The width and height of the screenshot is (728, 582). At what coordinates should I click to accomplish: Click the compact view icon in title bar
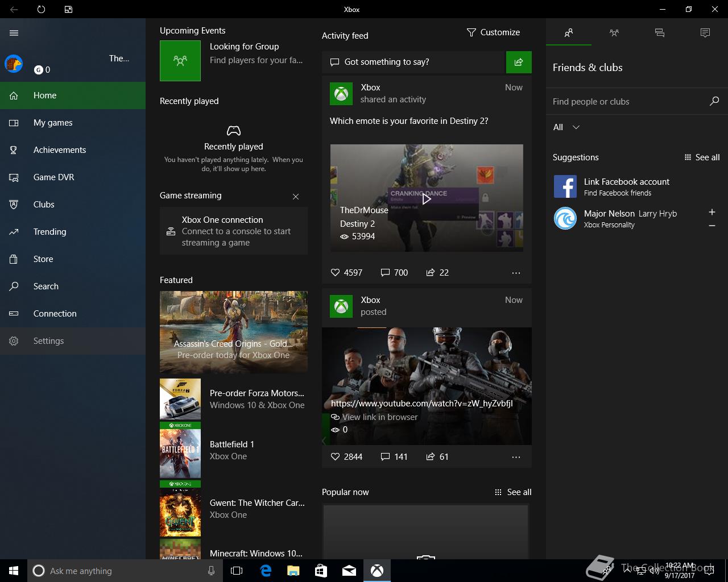68,9
